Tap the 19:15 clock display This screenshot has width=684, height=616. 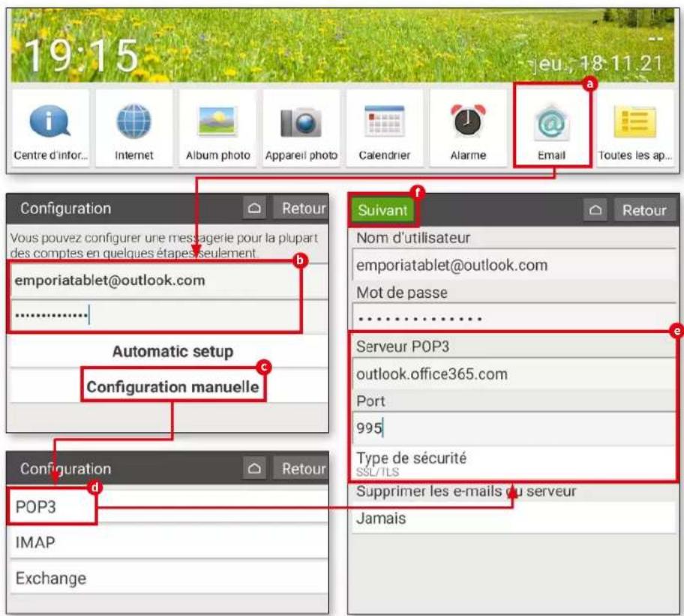(x=81, y=56)
